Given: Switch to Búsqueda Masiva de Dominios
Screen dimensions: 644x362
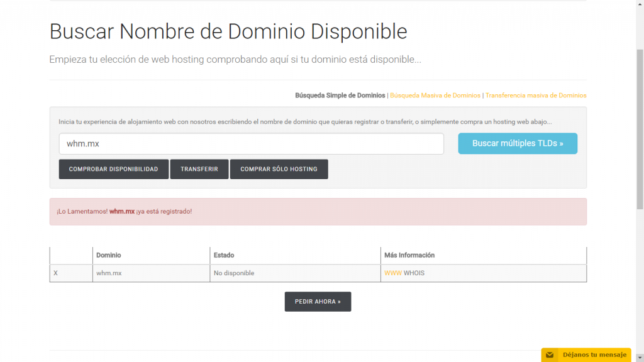Looking at the screenshot, I should tap(435, 96).
